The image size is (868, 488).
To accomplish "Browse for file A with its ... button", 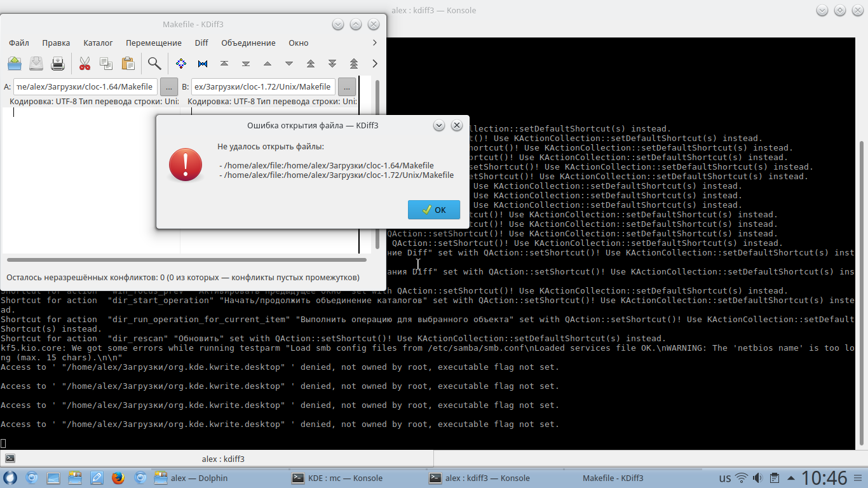I will pyautogui.click(x=169, y=86).
